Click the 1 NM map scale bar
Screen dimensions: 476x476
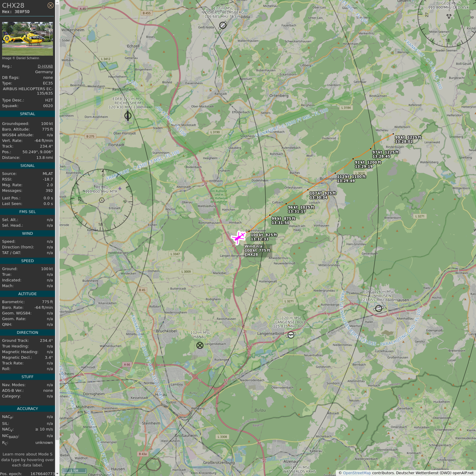point(74,471)
